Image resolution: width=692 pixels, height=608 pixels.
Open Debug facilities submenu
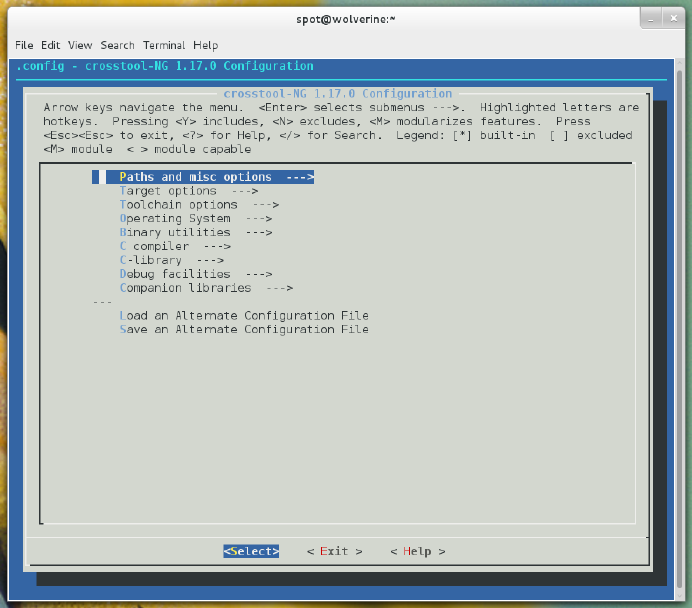tap(196, 274)
